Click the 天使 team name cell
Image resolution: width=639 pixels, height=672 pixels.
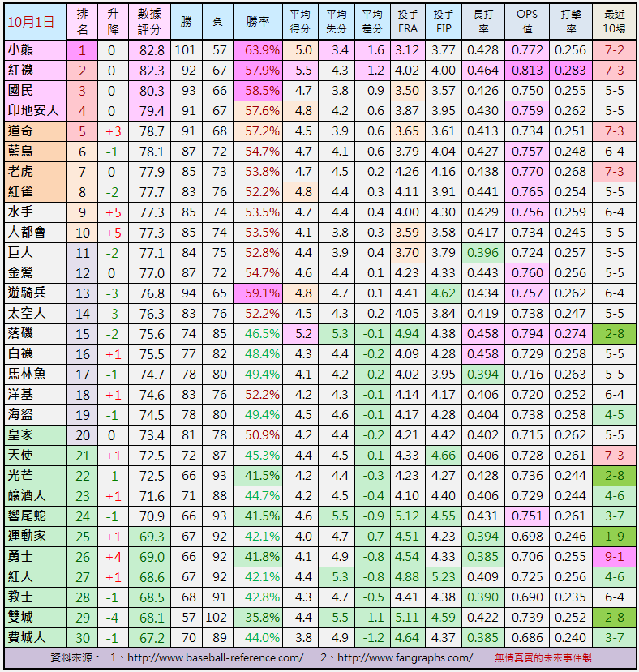[36, 456]
